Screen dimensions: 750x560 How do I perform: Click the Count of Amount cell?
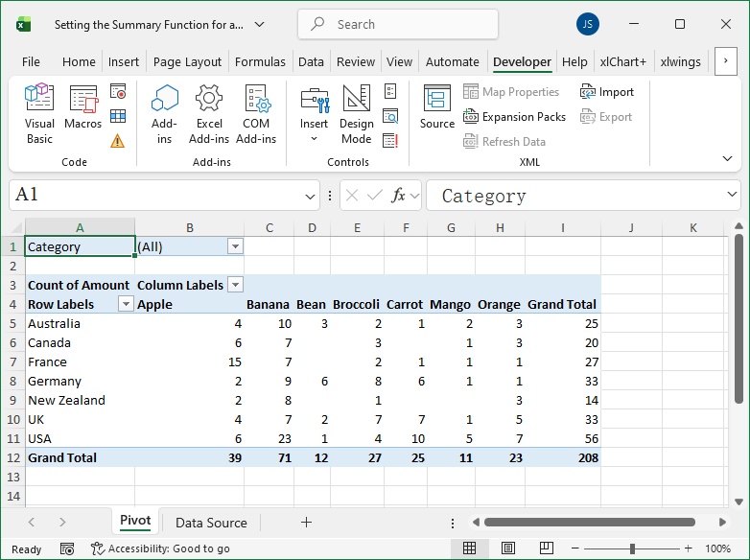click(79, 285)
